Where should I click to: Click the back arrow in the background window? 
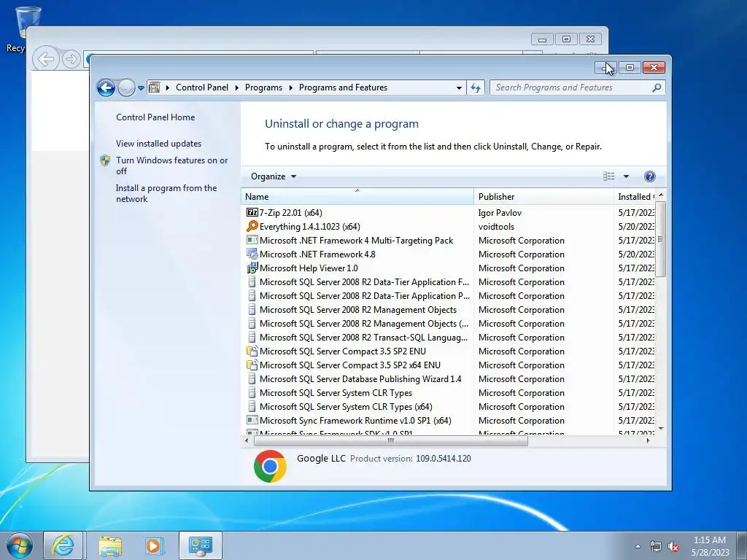pyautogui.click(x=46, y=60)
